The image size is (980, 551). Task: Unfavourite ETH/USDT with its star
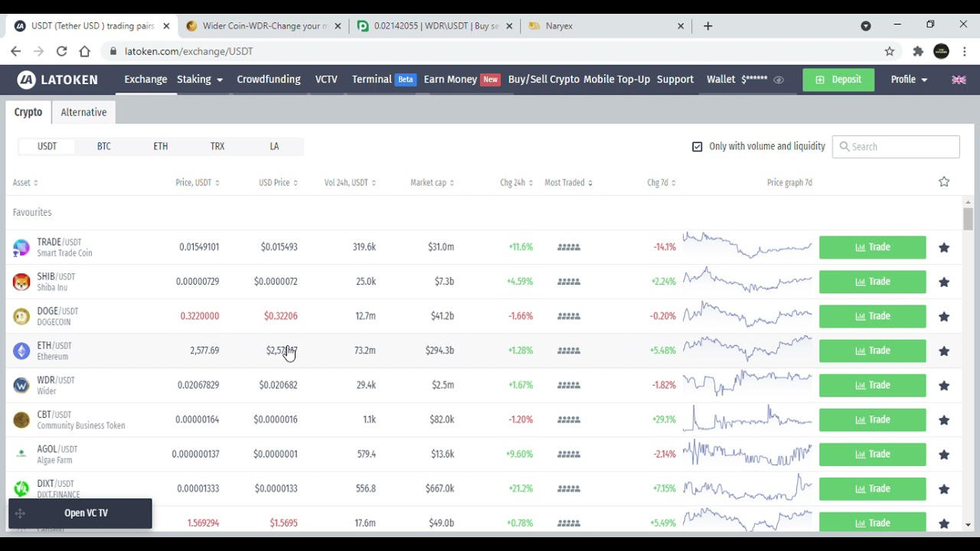pyautogui.click(x=944, y=350)
